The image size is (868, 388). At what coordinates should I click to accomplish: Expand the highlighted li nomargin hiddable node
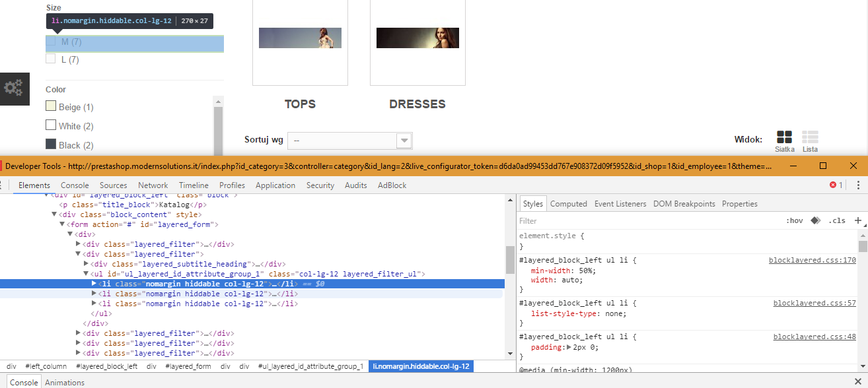point(94,284)
